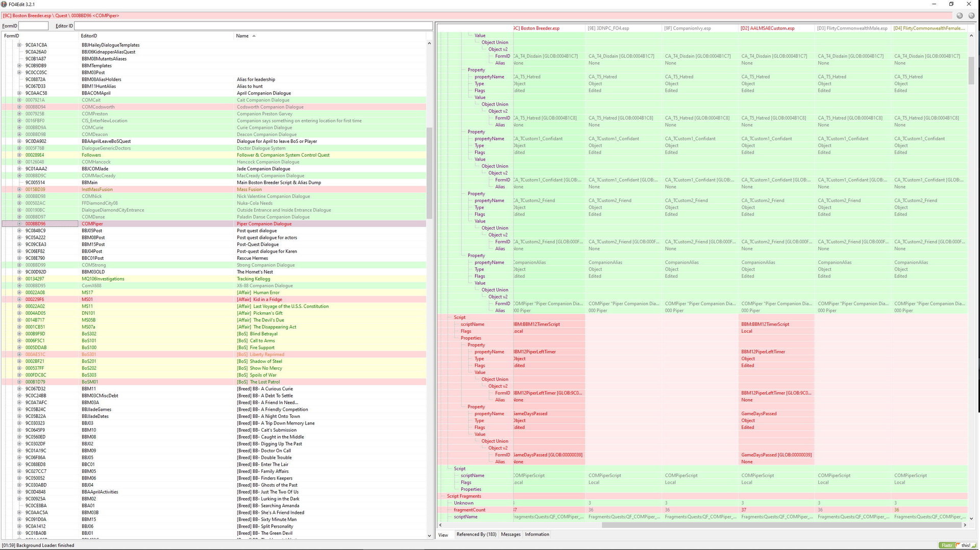Expand the BBMTemplates record node
980x550 pixels.
pos(19,66)
